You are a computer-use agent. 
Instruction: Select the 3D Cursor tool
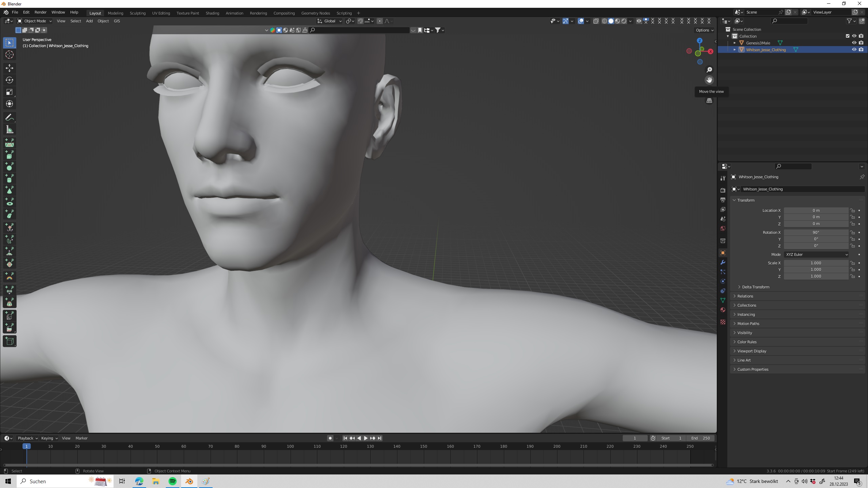9,55
